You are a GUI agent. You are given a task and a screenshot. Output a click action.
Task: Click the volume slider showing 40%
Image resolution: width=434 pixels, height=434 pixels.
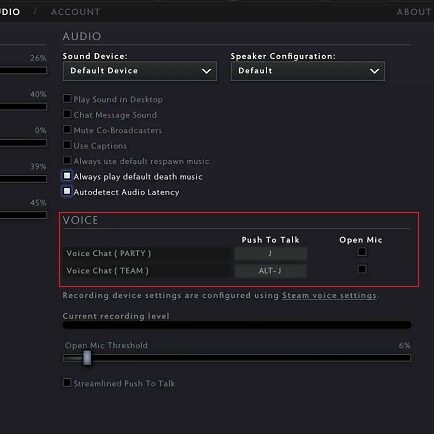[x=23, y=107]
